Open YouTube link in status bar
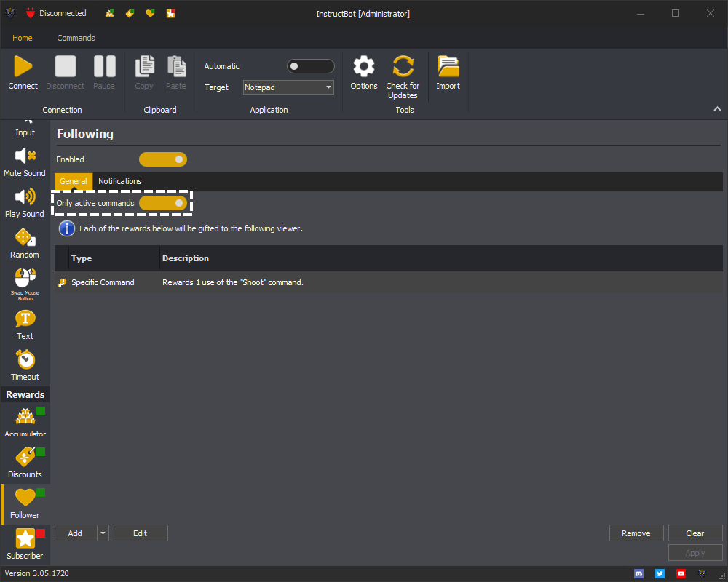Image resolution: width=728 pixels, height=582 pixels. [681, 574]
